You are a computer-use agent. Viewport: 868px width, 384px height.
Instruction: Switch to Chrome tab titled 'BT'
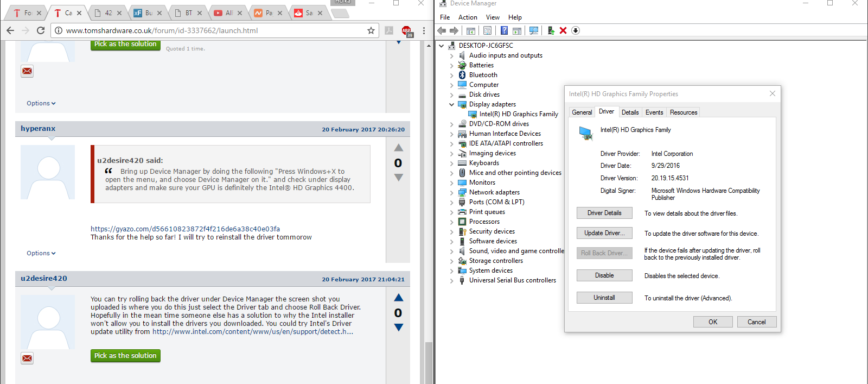(x=188, y=12)
